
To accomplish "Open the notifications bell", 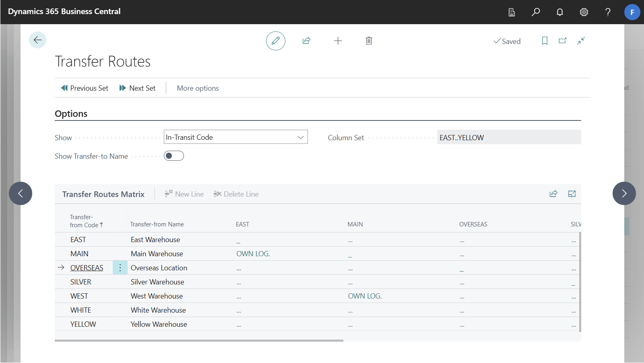I will (x=559, y=12).
